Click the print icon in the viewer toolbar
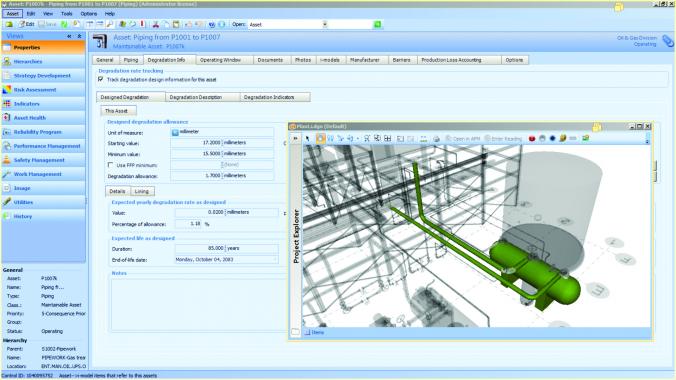 point(436,138)
